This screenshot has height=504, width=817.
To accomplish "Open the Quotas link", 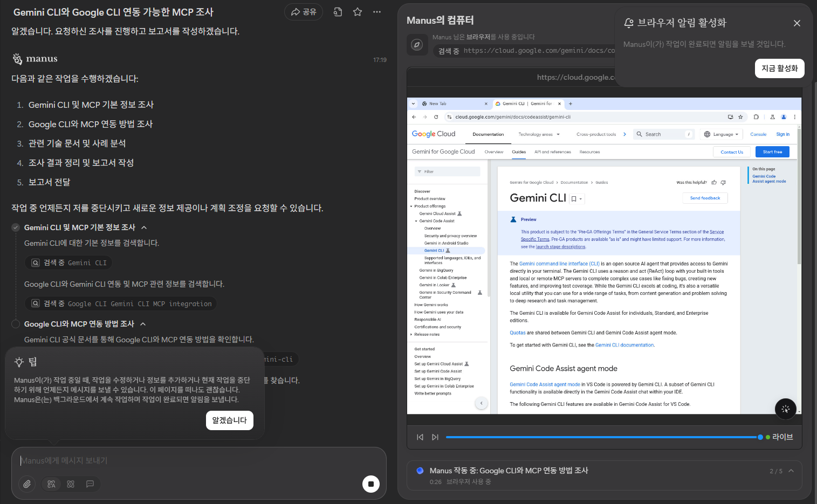I will click(x=518, y=333).
